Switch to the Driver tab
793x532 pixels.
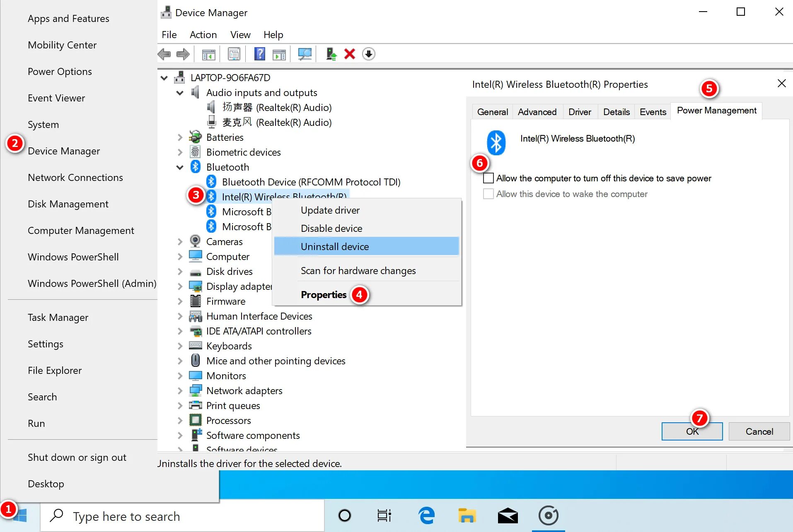click(x=580, y=112)
